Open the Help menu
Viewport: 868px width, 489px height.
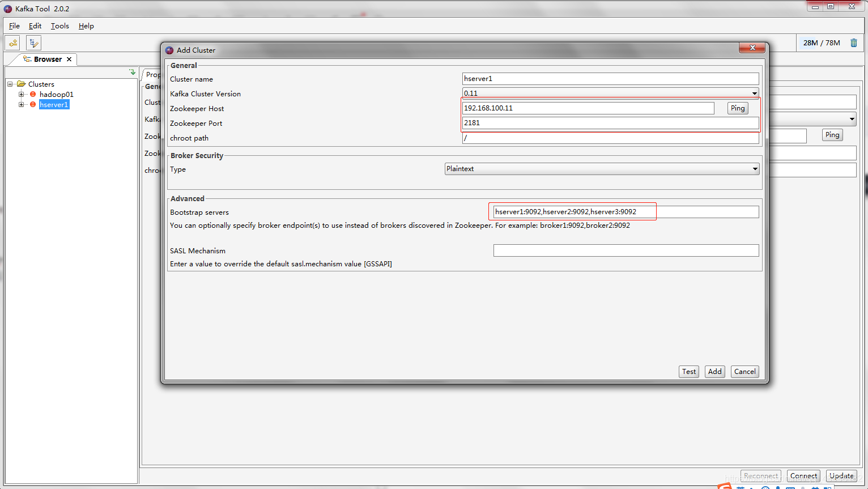86,26
